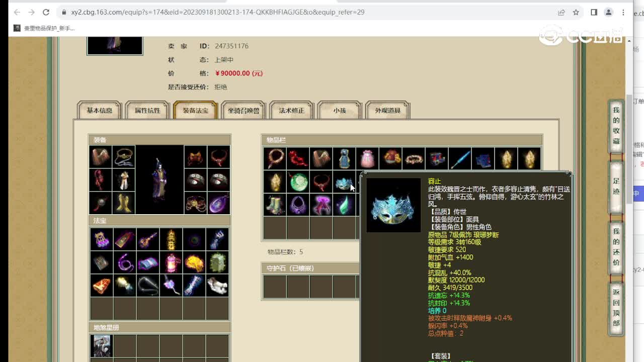Screen dimensions: 644x362
Task: Select the pink lantern under 法宝
Action: 171,262
